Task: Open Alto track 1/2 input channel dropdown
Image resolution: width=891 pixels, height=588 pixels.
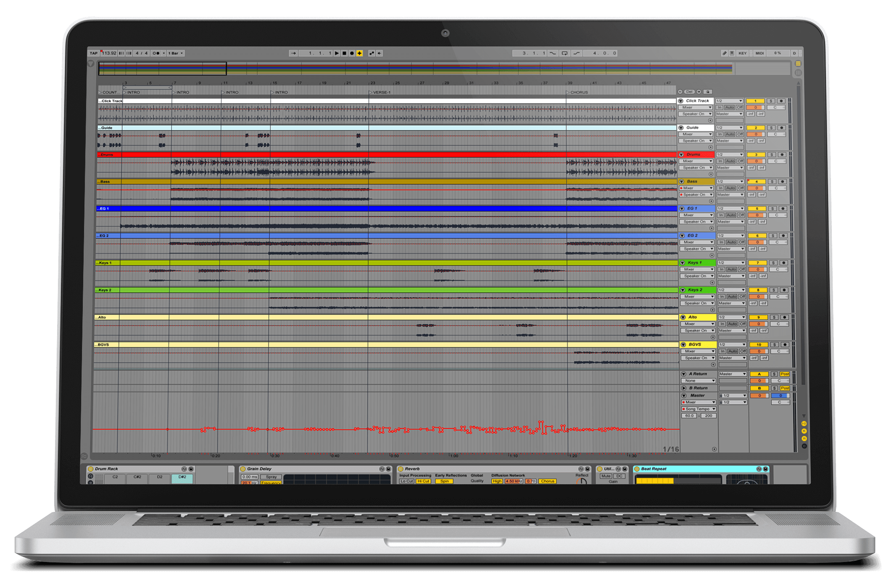Action: click(x=732, y=317)
